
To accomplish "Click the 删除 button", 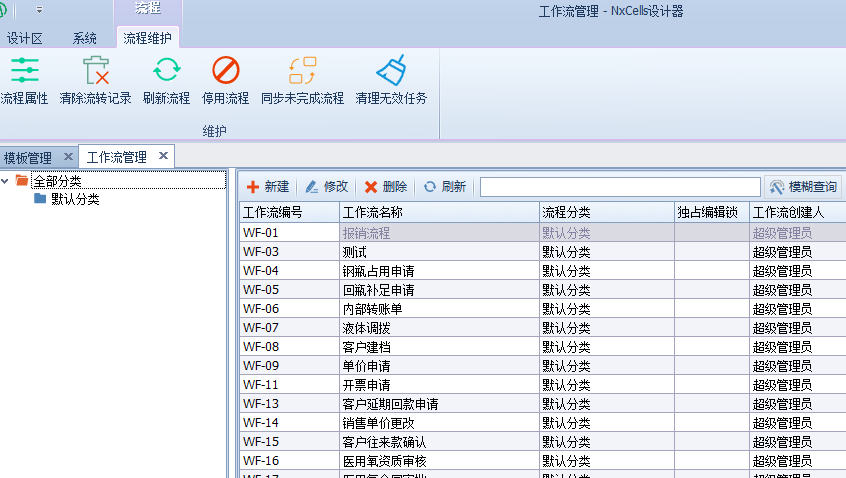I will tap(386, 187).
